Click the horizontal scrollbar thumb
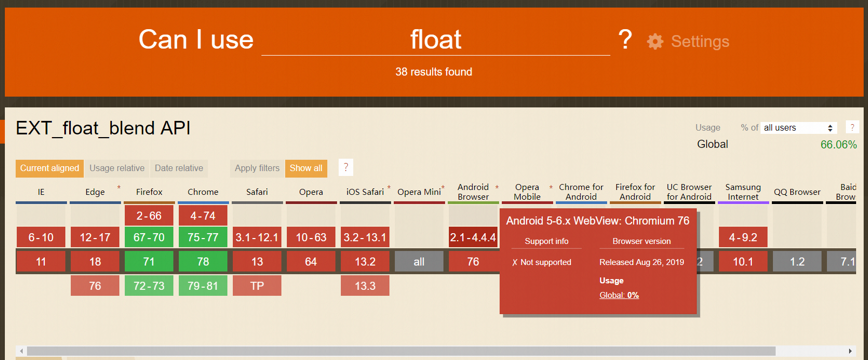Image resolution: width=868 pixels, height=360 pixels. pos(401,351)
